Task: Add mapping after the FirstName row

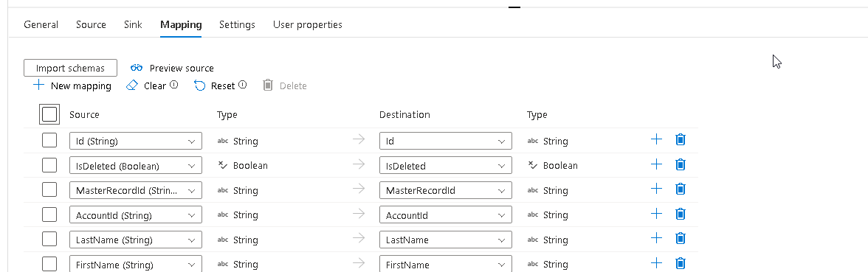Action: (x=656, y=263)
